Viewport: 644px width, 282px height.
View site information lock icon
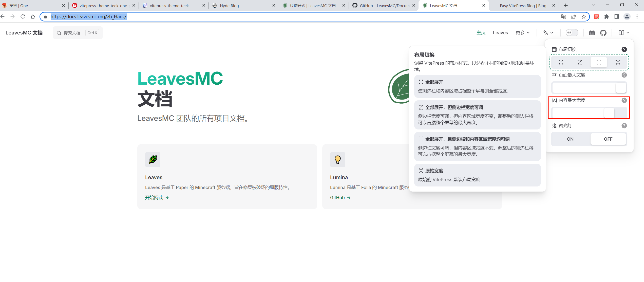tap(45, 17)
